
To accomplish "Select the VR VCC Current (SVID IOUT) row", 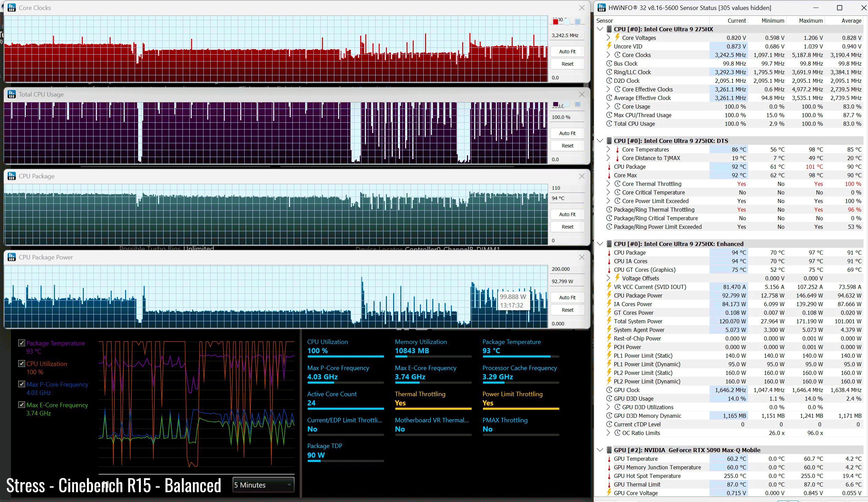I will pyautogui.click(x=734, y=287).
